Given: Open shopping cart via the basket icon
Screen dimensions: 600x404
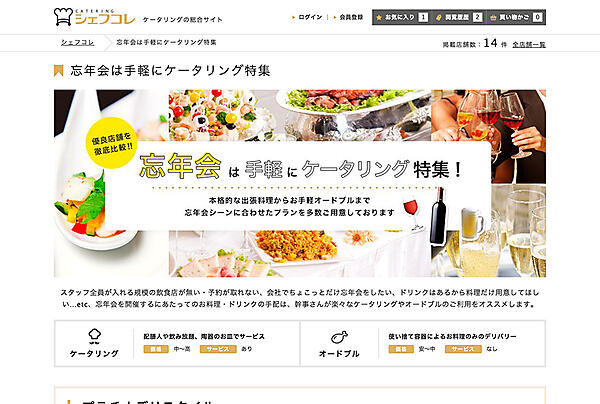Looking at the screenshot, I should (493, 18).
